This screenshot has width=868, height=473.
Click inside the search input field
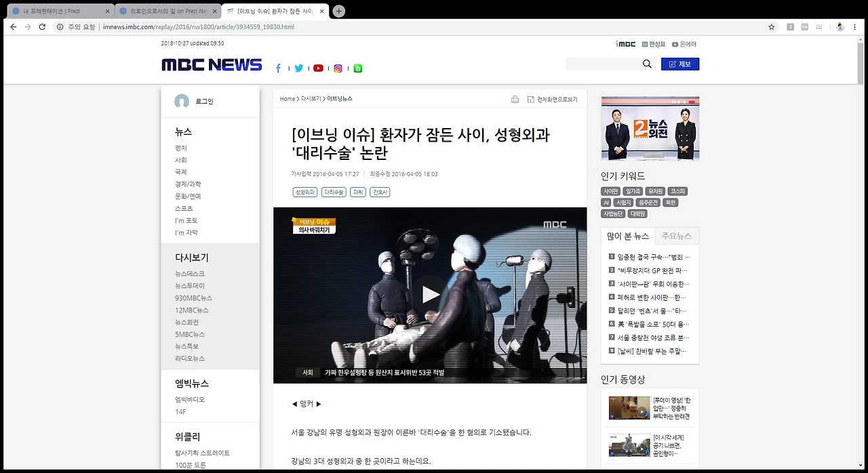pyautogui.click(x=604, y=63)
